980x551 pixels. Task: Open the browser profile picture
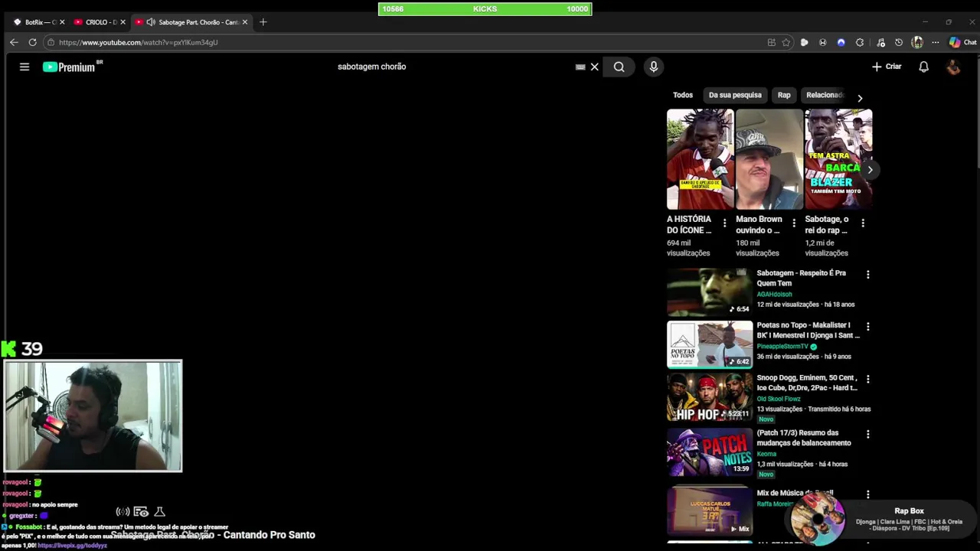917,42
